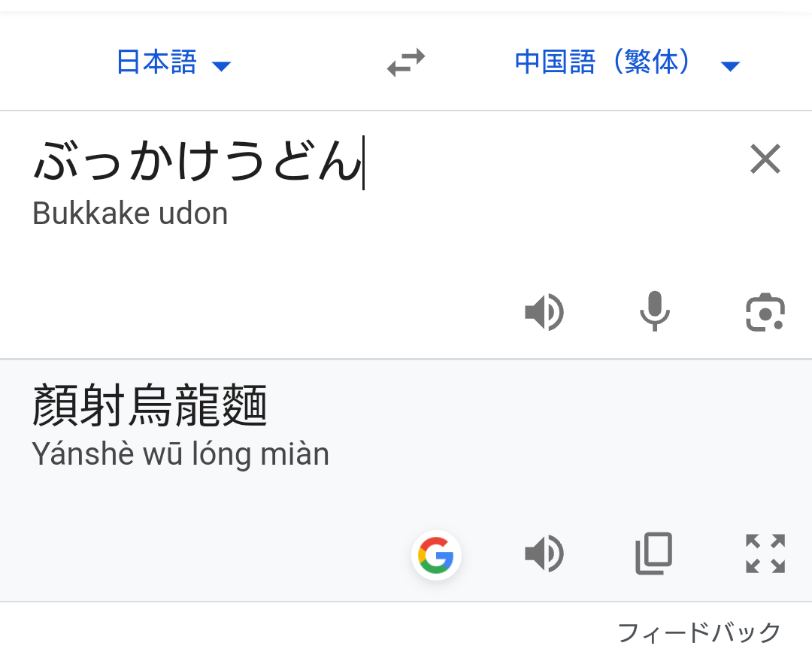Click the フィードバック link
812x664 pixels.
pos(699,633)
